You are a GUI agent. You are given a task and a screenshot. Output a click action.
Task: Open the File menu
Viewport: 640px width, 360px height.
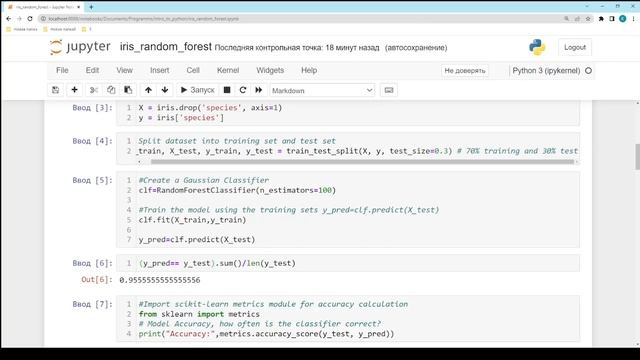point(62,70)
